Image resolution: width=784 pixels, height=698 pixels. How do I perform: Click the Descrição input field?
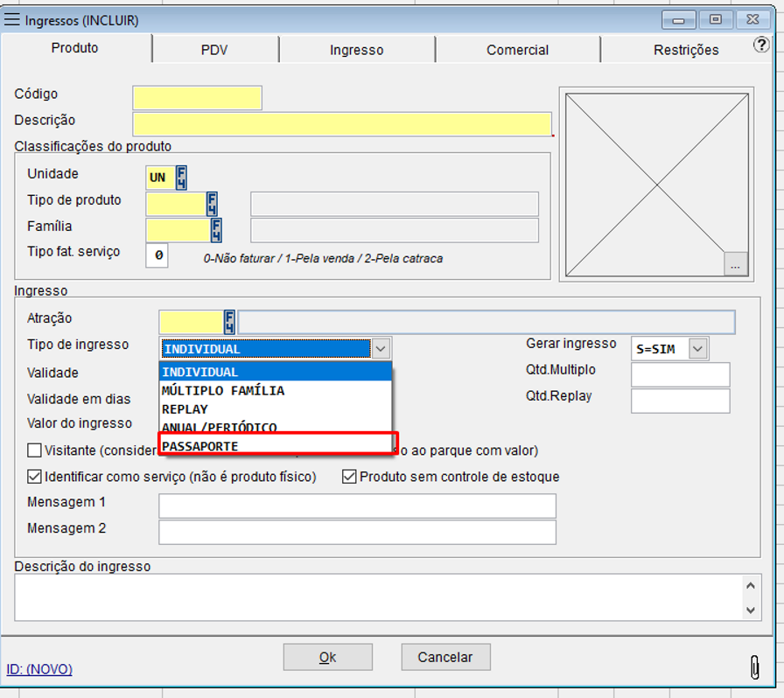tap(341, 123)
